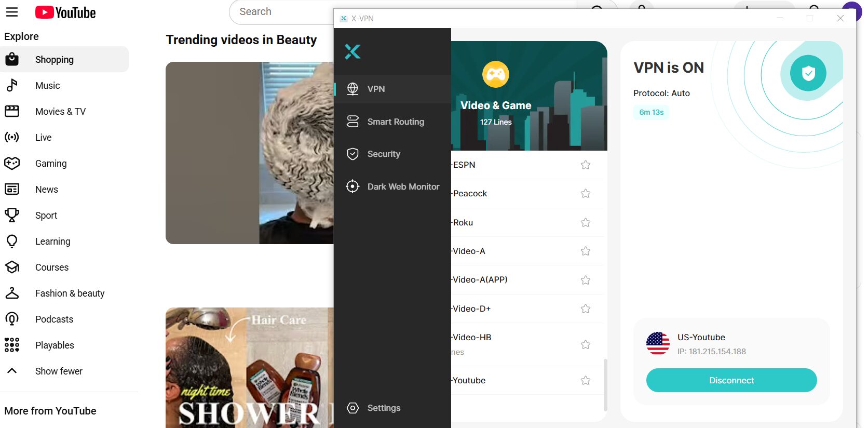The image size is (868, 428).
Task: Open the Hair Care video thumbnail
Action: pos(250,368)
